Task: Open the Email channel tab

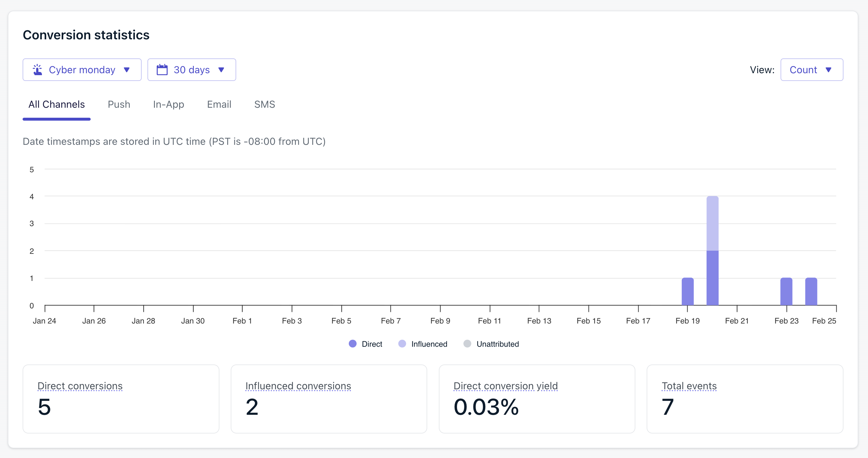Action: 219,105
